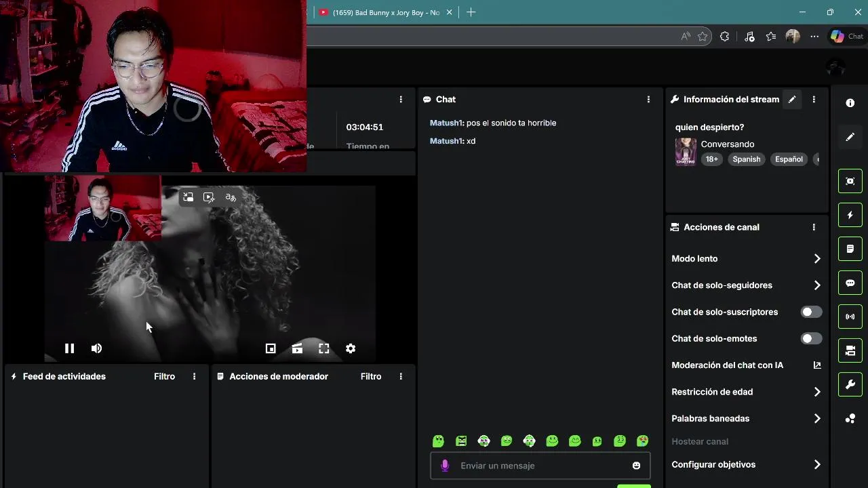Select the Español stream tag
The width and height of the screenshot is (868, 488).
(789, 159)
